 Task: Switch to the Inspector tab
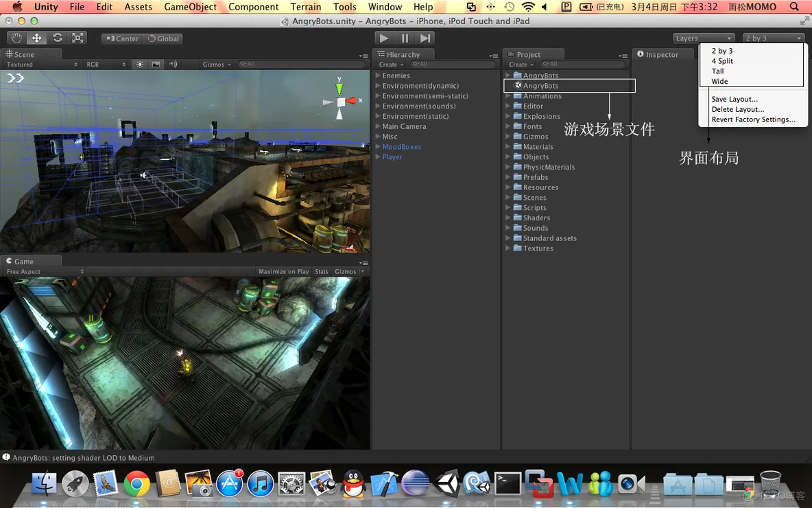663,54
